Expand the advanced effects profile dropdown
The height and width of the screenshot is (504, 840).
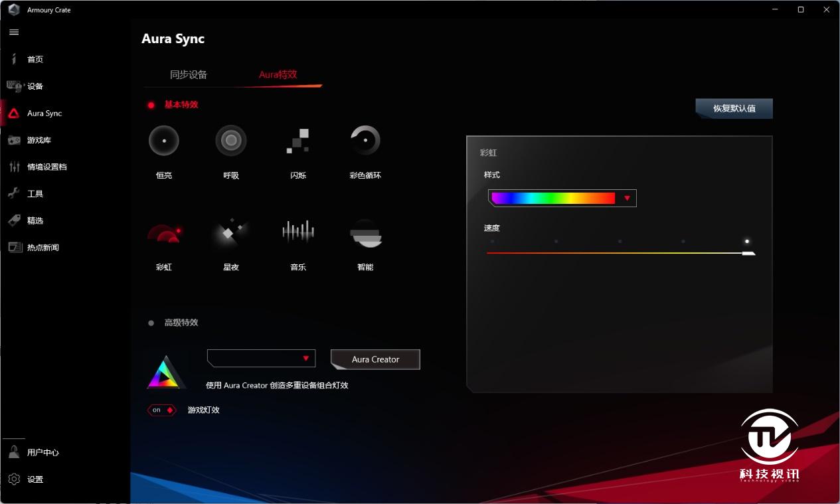[260, 359]
